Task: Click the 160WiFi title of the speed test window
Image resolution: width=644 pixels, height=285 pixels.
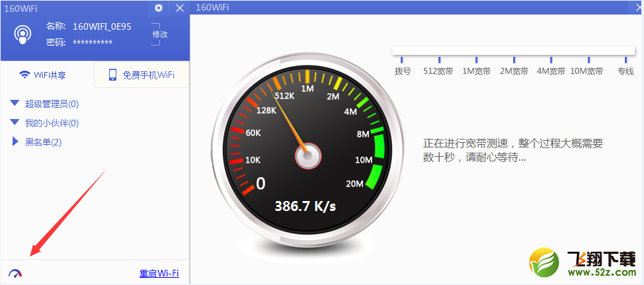Action: coord(213,7)
